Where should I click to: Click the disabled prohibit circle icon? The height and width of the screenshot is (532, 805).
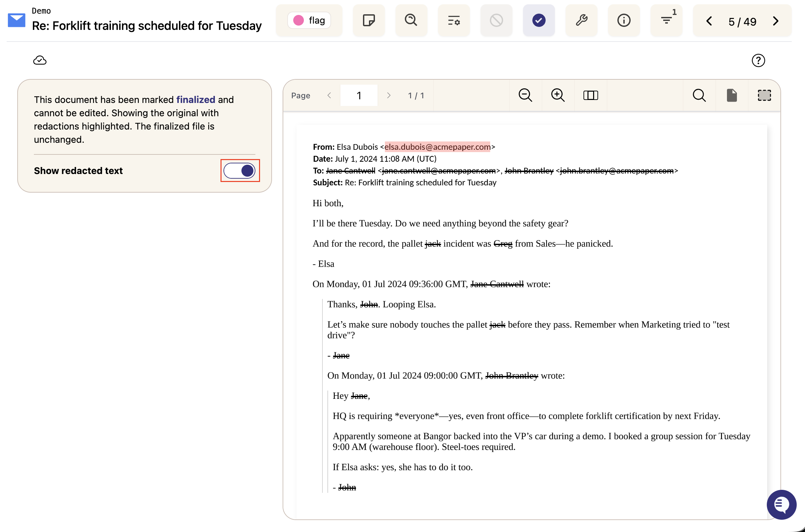click(496, 20)
